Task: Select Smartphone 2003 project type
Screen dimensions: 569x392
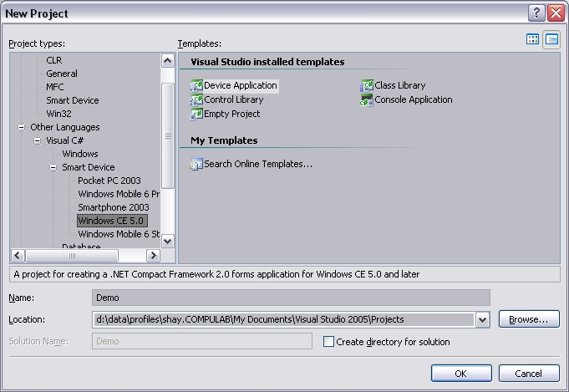Action: click(x=114, y=207)
